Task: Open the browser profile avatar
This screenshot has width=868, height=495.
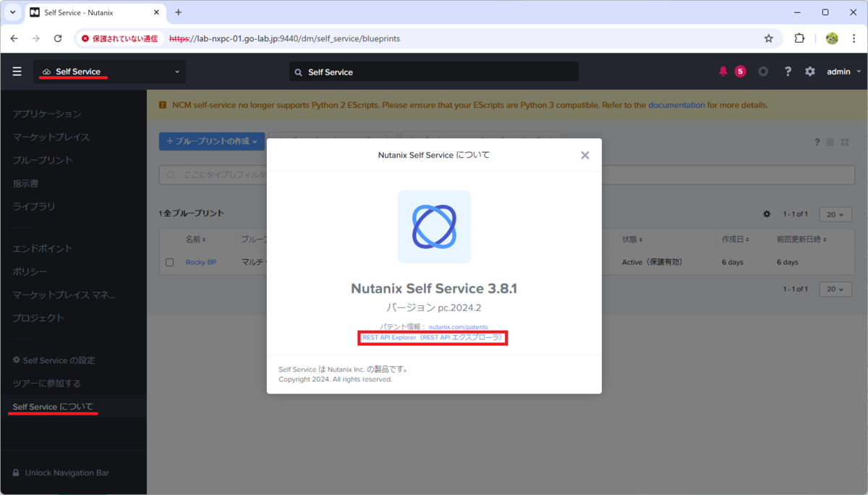Action: [832, 38]
